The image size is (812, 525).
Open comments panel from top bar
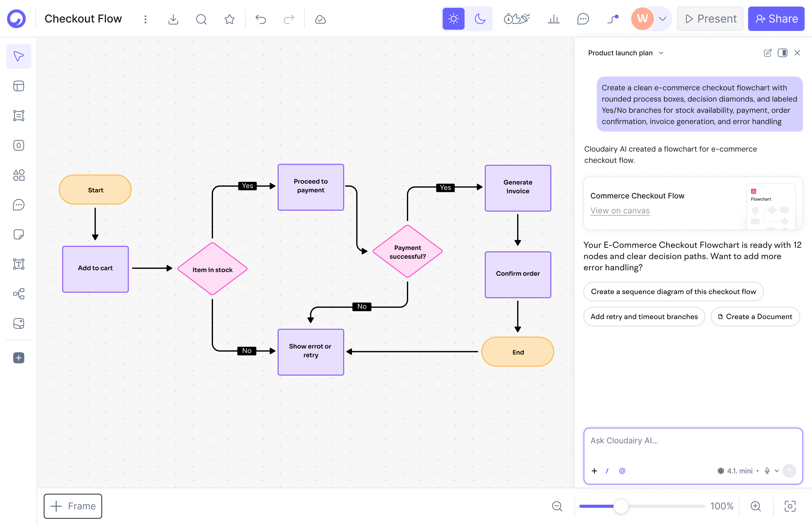click(x=583, y=19)
